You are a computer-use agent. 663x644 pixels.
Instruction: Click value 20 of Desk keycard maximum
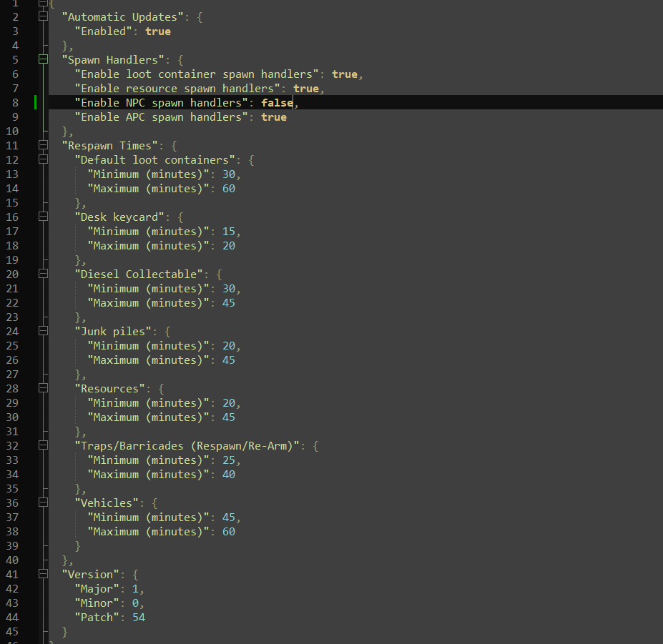pos(229,245)
